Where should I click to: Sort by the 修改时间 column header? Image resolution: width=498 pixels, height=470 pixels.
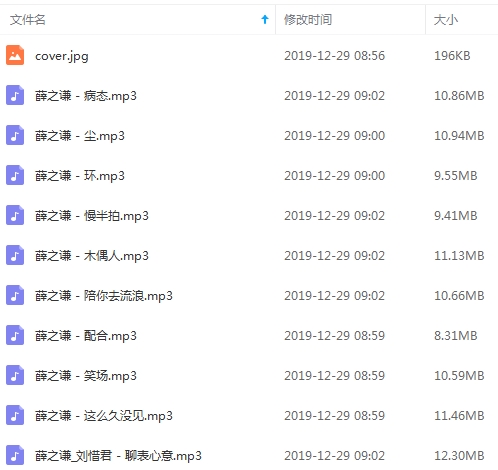tap(308, 20)
